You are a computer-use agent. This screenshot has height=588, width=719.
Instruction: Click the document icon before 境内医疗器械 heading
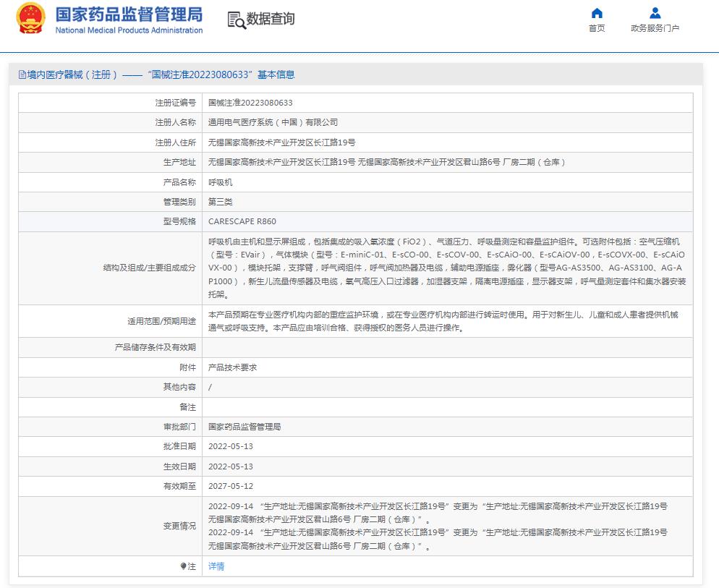[x=22, y=74]
